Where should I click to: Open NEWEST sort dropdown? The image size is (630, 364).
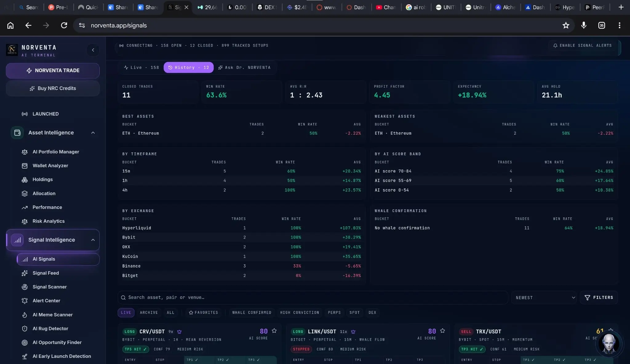[x=544, y=298]
